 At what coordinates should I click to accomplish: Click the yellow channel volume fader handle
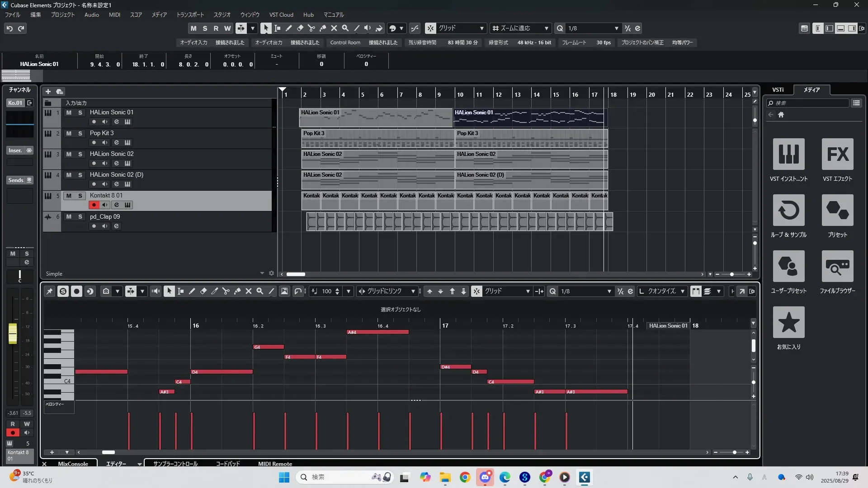click(13, 333)
